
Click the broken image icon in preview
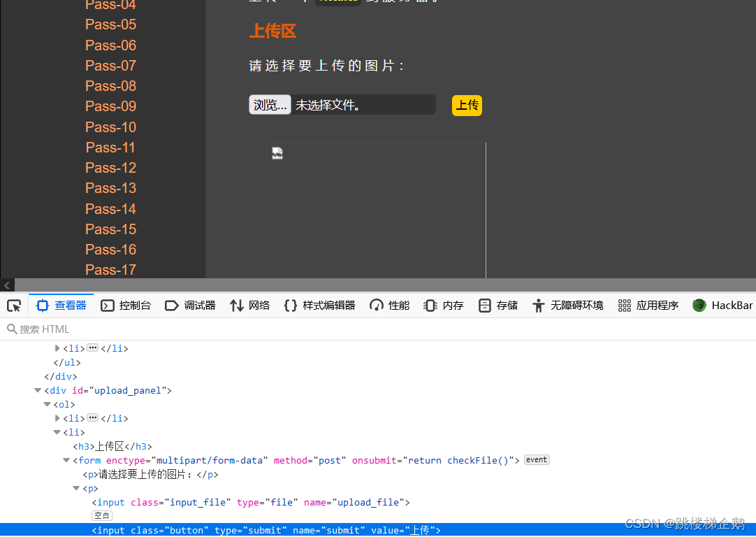point(277,154)
